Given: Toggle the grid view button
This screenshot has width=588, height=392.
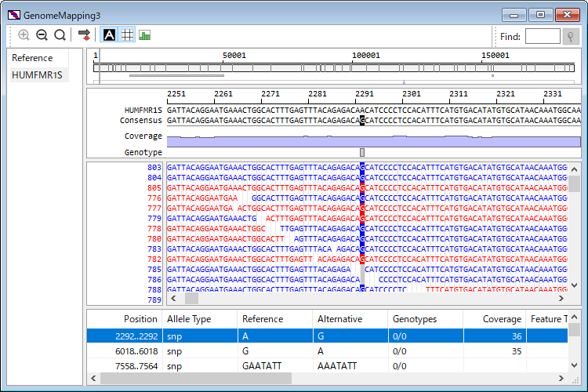Looking at the screenshot, I should click(x=127, y=35).
